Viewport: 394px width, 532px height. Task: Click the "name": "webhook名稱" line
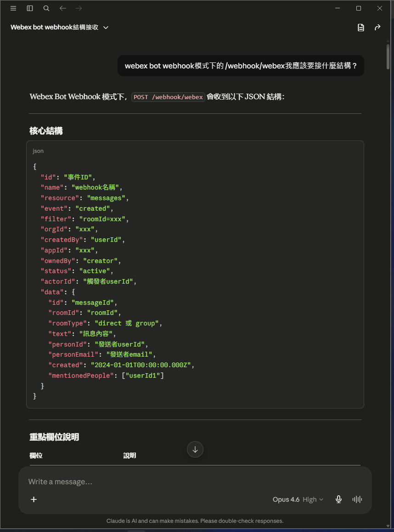[81, 188]
